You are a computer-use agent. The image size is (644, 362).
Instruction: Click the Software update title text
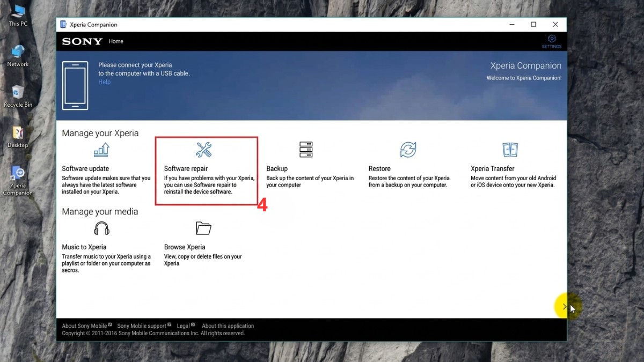(85, 168)
